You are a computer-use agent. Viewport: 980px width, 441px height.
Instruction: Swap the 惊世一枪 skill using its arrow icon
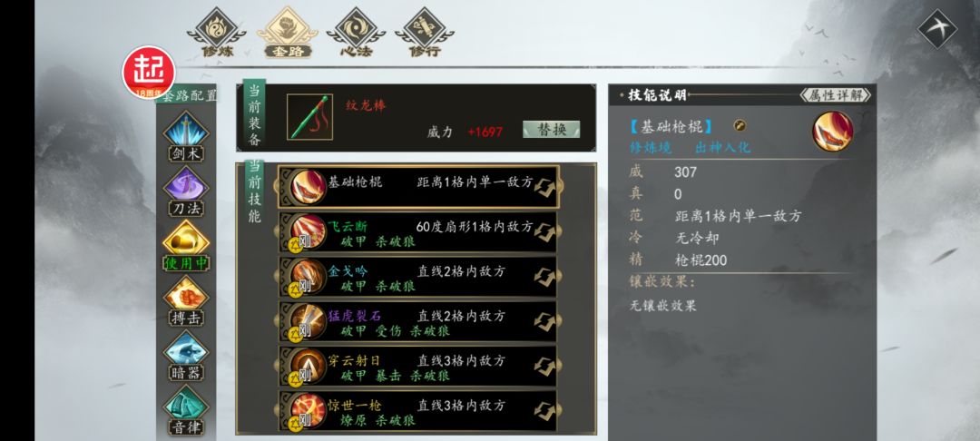pyautogui.click(x=544, y=412)
